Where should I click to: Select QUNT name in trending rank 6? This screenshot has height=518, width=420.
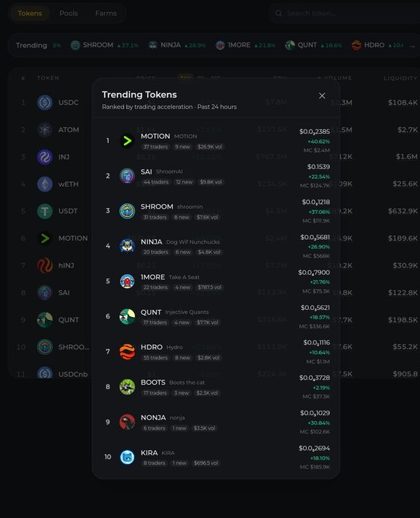(151, 312)
